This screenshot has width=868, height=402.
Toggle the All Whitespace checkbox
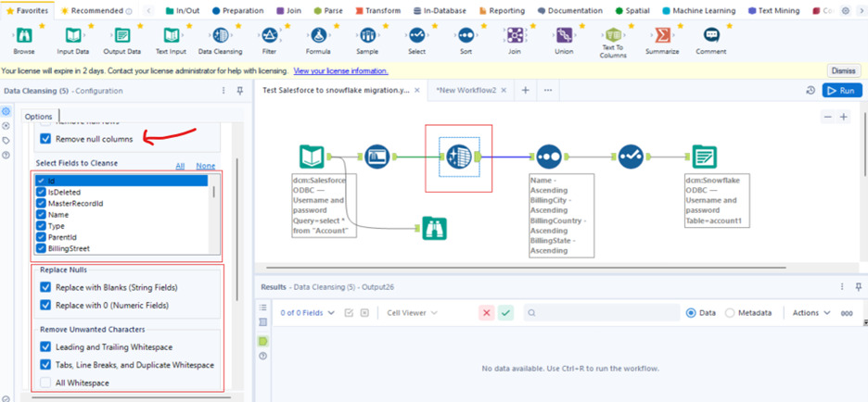tap(45, 383)
